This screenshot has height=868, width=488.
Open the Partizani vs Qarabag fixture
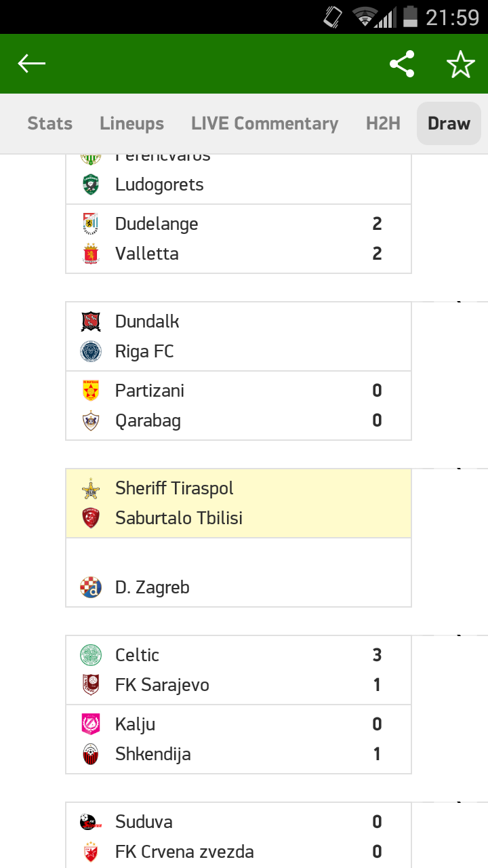coord(239,406)
